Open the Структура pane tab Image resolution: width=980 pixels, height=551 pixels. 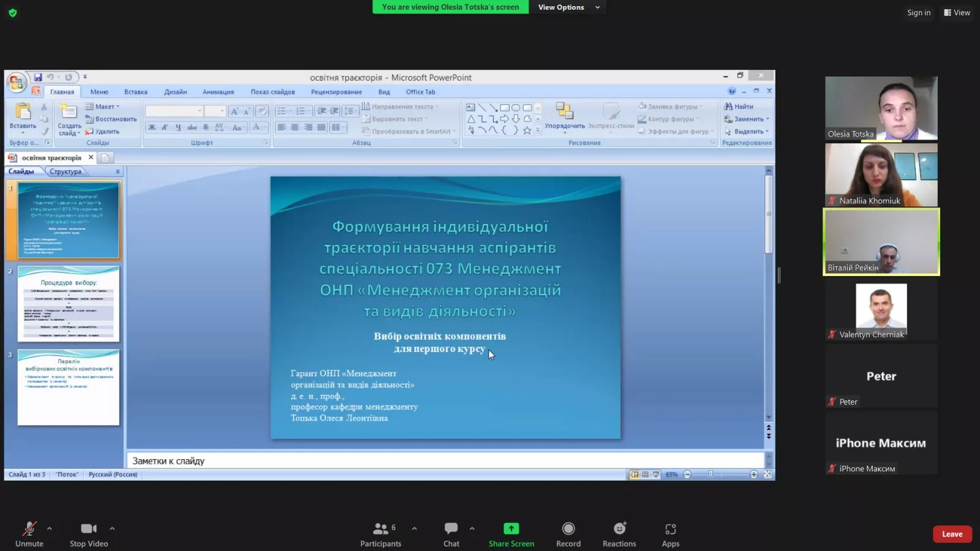pyautogui.click(x=66, y=171)
